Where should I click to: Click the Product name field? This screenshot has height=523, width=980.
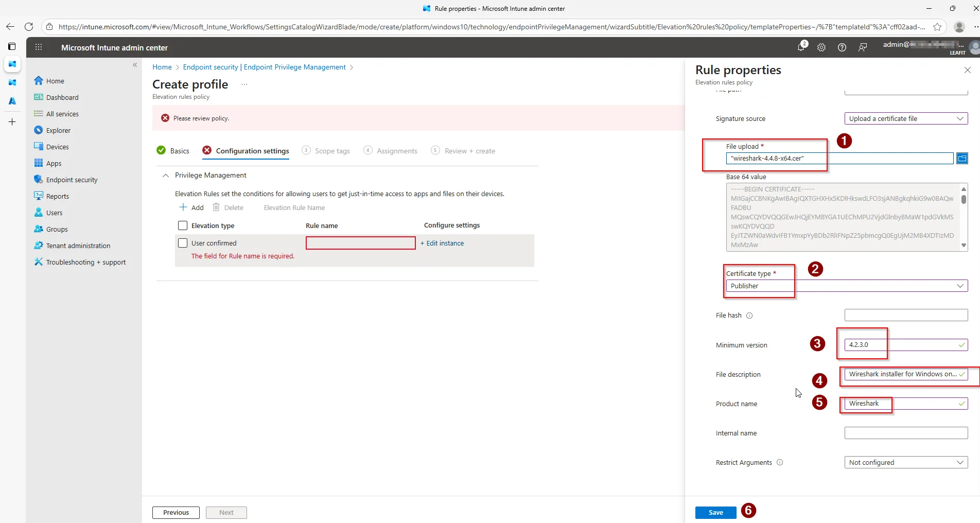906,404
